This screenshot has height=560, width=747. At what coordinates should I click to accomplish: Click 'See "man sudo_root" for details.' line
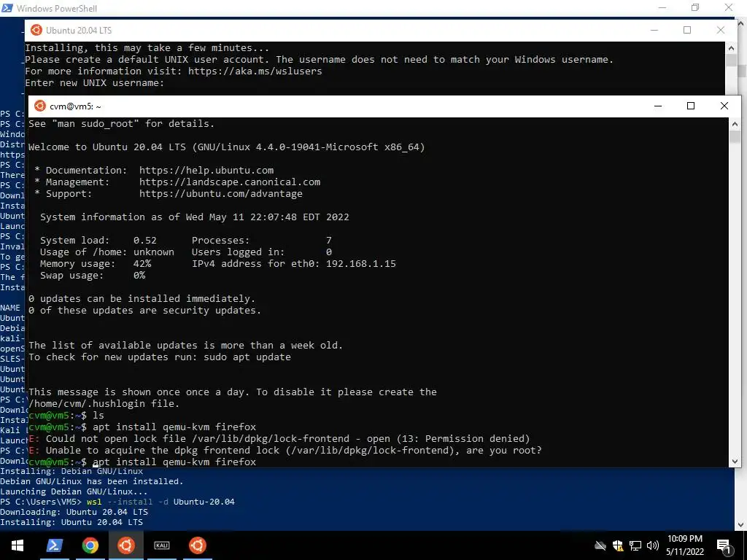[121, 123]
